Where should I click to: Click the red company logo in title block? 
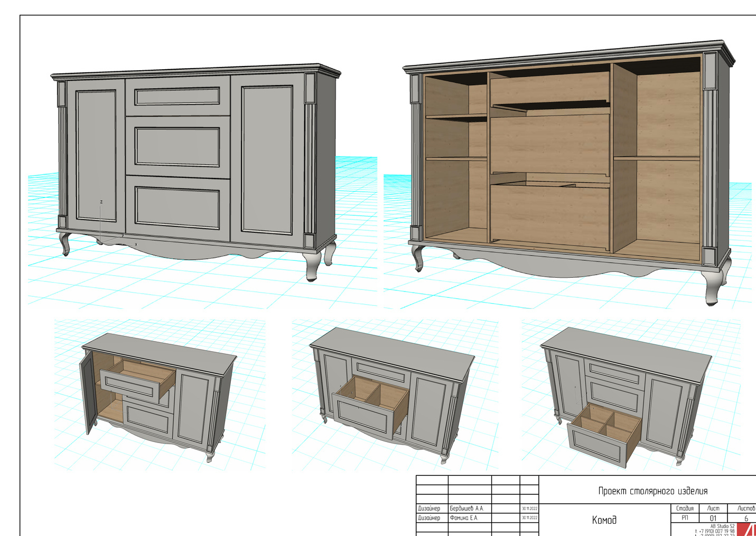click(747, 529)
